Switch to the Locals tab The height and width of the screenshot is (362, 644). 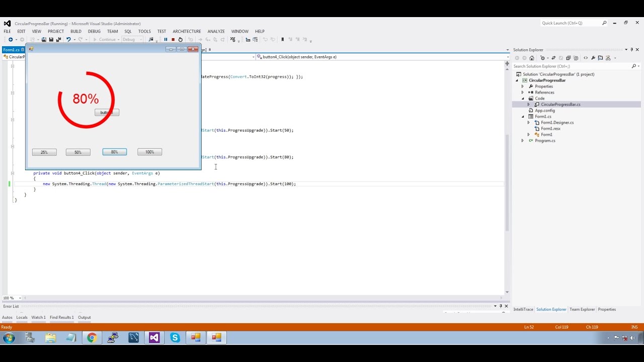pyautogui.click(x=22, y=317)
